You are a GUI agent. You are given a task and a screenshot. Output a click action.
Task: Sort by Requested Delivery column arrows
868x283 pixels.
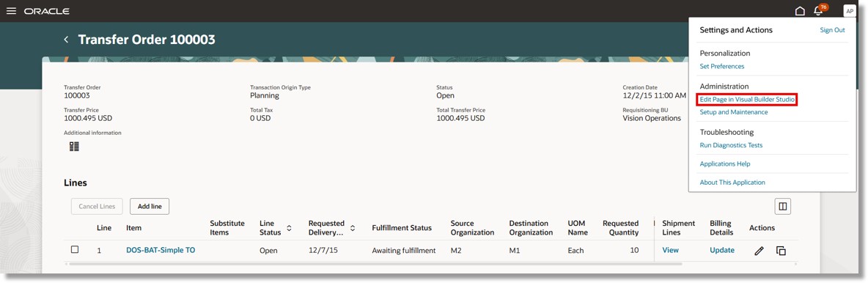pos(353,228)
